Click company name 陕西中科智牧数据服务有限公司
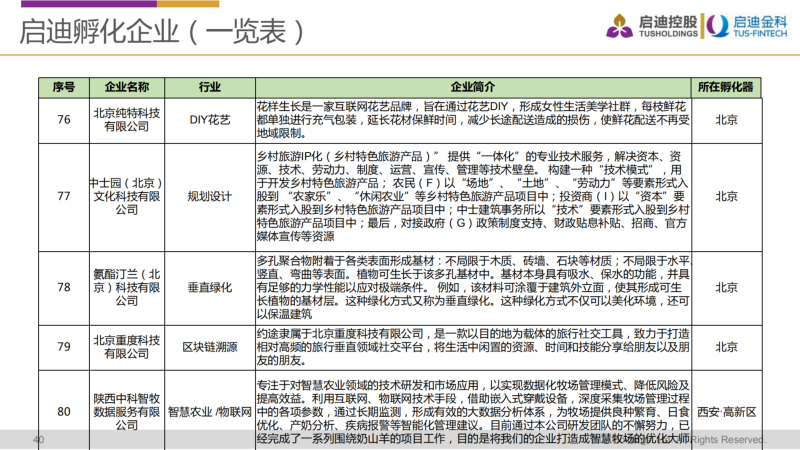Image resolution: width=800 pixels, height=450 pixels. click(x=127, y=411)
